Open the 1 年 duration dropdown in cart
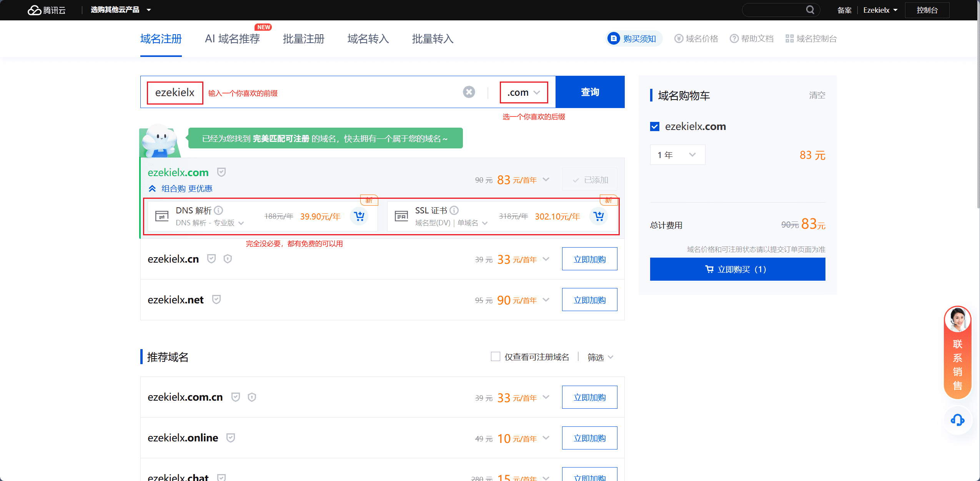Screen dimensions: 980x481 [x=677, y=155]
